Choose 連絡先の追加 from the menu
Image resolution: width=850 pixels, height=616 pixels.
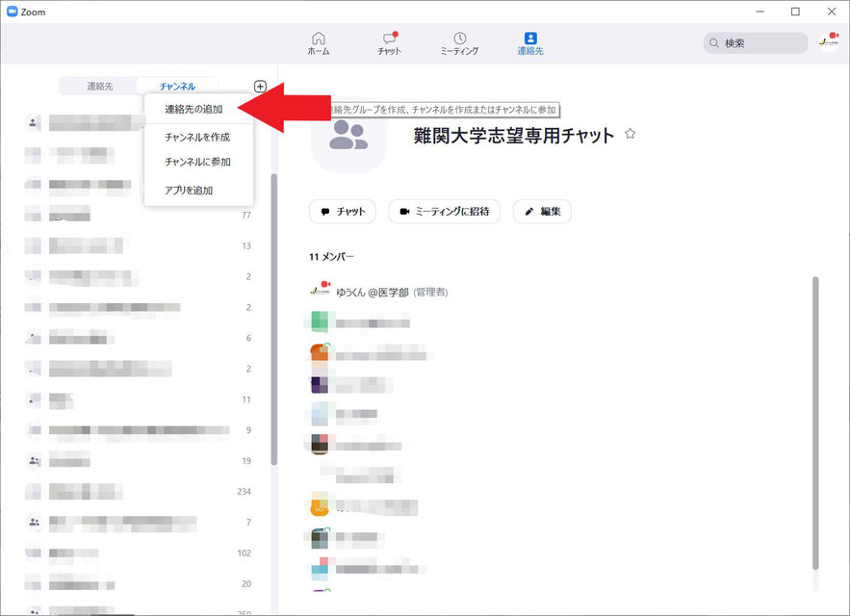pyautogui.click(x=193, y=109)
